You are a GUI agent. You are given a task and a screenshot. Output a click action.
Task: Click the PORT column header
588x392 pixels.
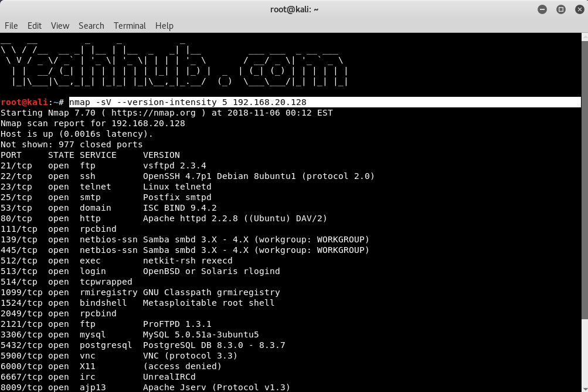pos(11,155)
